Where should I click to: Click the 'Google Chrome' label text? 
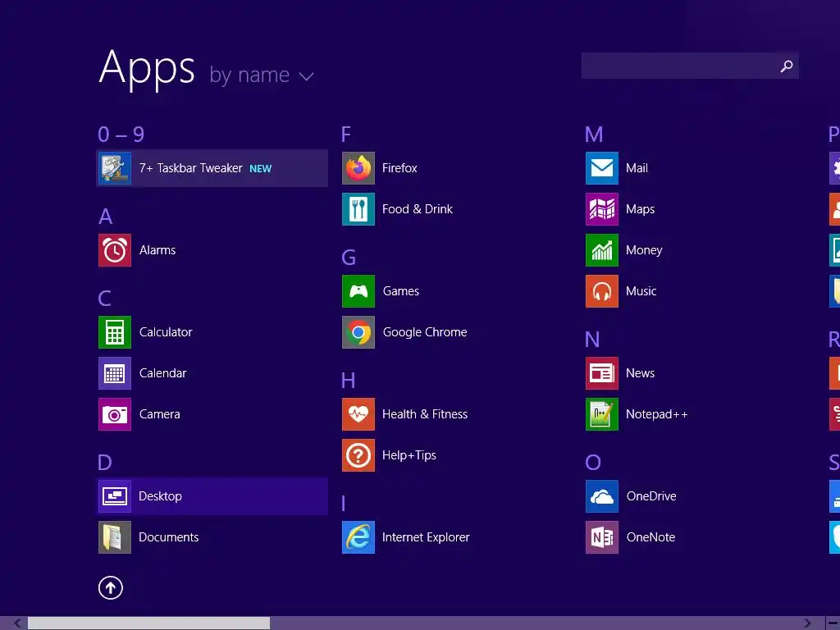pyautogui.click(x=425, y=332)
